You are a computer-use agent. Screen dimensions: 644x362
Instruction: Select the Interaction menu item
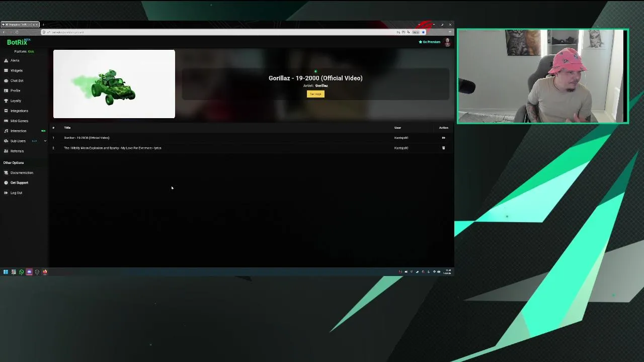point(18,131)
